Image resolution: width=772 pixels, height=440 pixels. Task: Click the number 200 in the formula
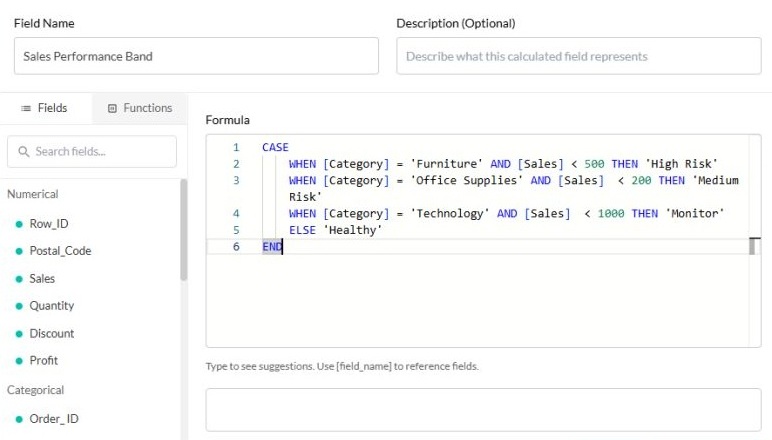click(641, 181)
